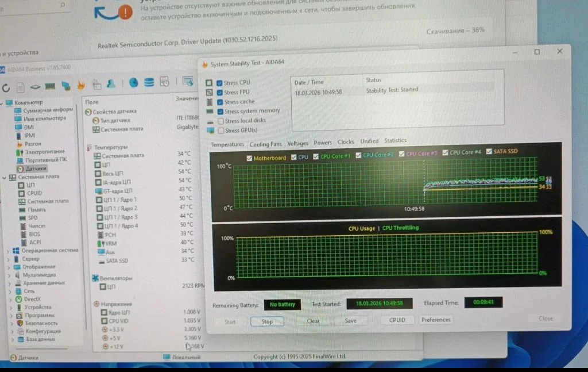Expand the Отображение tree node

[9, 267]
